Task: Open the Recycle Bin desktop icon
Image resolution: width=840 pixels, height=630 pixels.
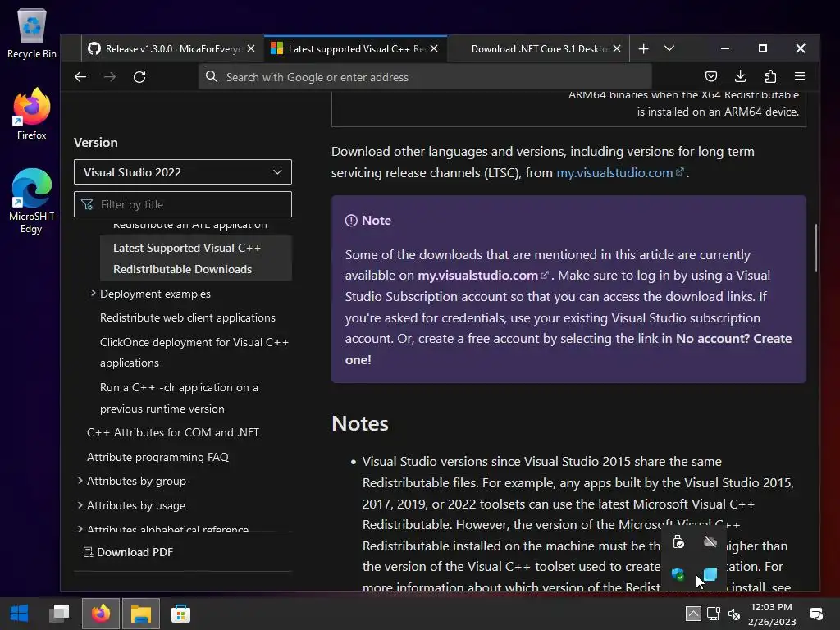Action: pyautogui.click(x=32, y=34)
